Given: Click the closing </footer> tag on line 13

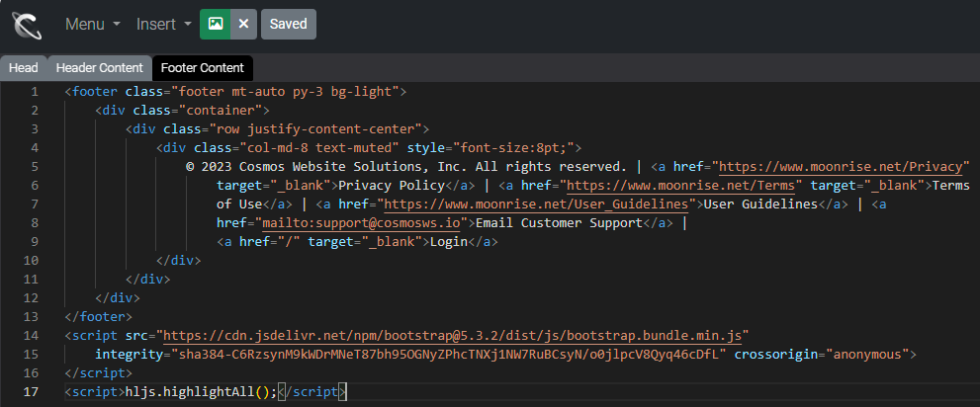Looking at the screenshot, I should [x=98, y=316].
